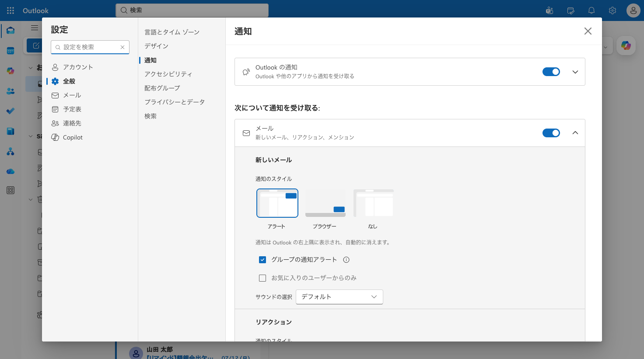The height and width of the screenshot is (359, 644).
Task: Click the top Outlook 検索 box
Action: (x=192, y=10)
